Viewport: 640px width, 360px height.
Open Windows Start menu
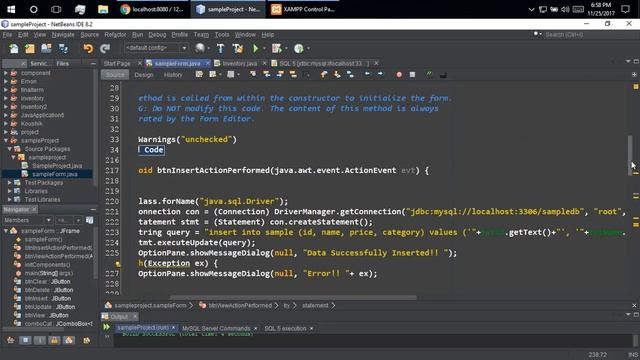(11, 9)
